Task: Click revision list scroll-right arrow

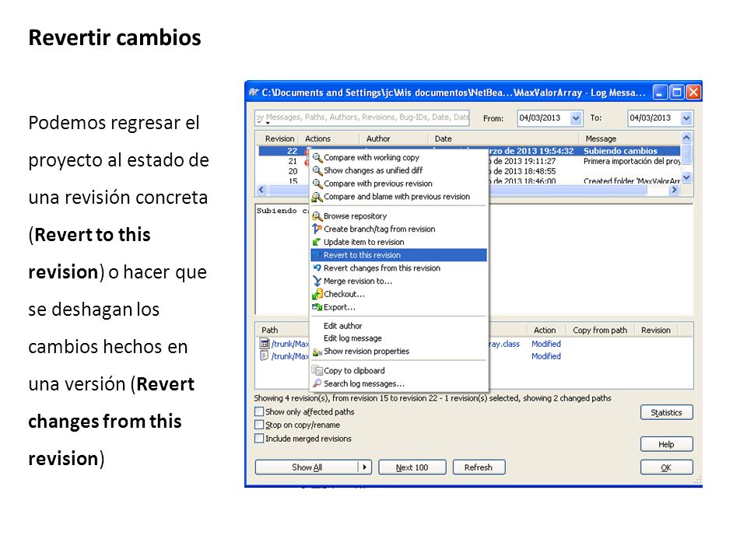Action: pos(674,190)
